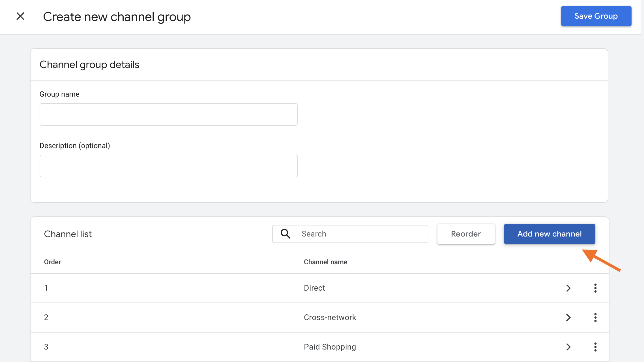Focus the channel list Search box
Viewport: 644px width, 362px height.
coord(350,234)
